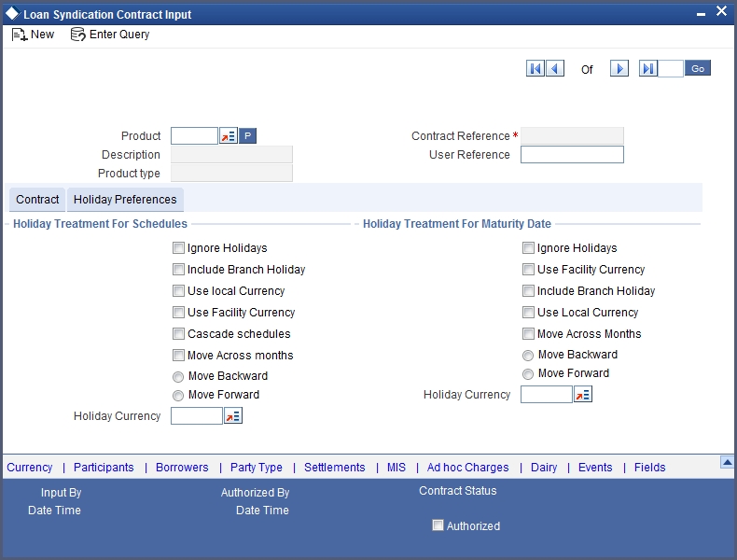Jump to last record icon

(647, 69)
